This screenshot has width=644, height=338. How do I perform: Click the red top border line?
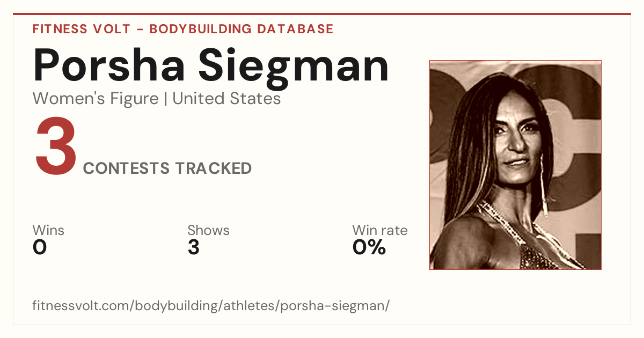[322, 14]
